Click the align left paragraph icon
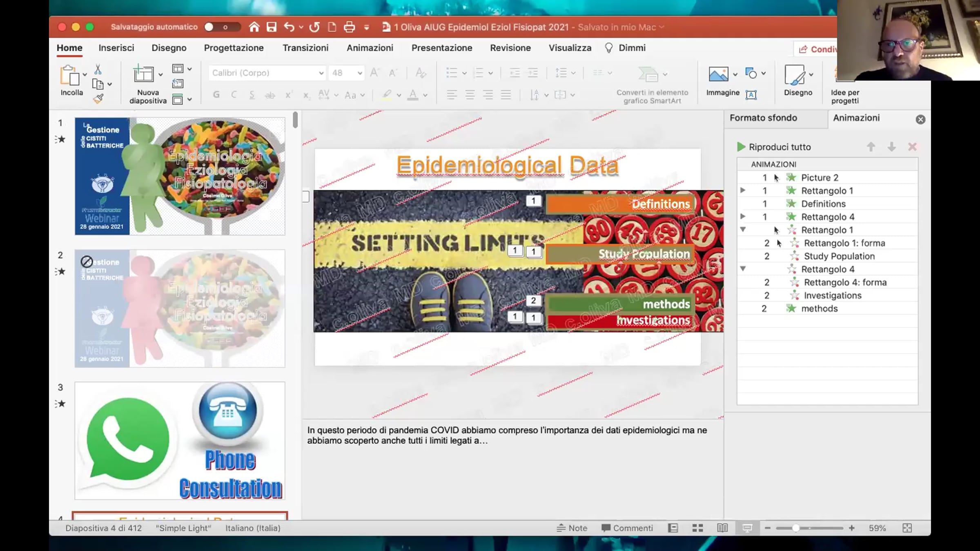 (451, 95)
